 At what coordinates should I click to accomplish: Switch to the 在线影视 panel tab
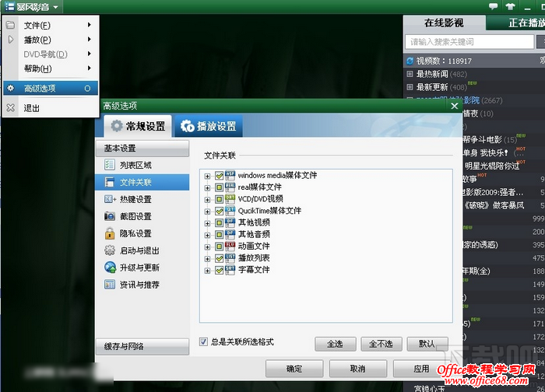(x=444, y=23)
